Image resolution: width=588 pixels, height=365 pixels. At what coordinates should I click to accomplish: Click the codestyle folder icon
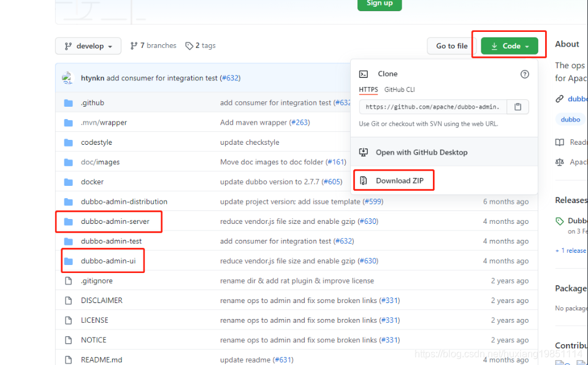(68, 142)
